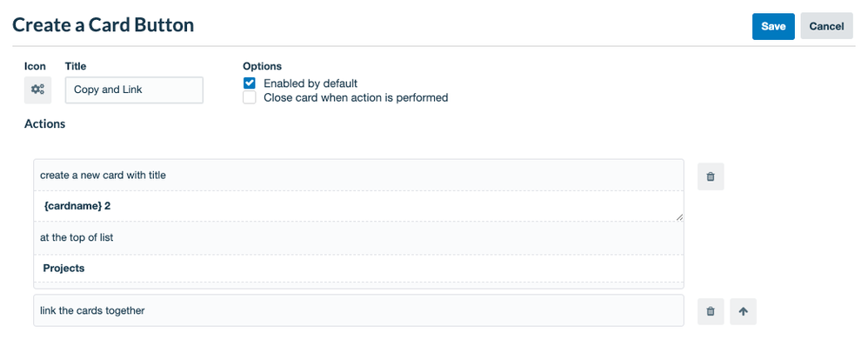Uncheck the Enabled by default checkbox

[x=250, y=83]
